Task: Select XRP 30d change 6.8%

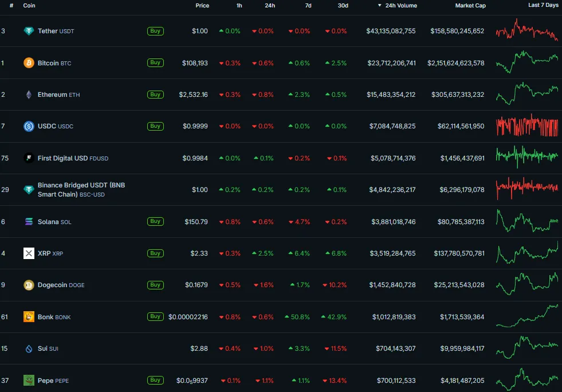Action: click(336, 253)
